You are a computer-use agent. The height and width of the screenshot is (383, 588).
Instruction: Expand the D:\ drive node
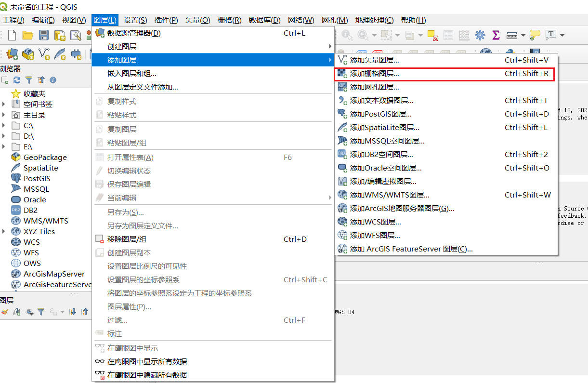pyautogui.click(x=4, y=136)
